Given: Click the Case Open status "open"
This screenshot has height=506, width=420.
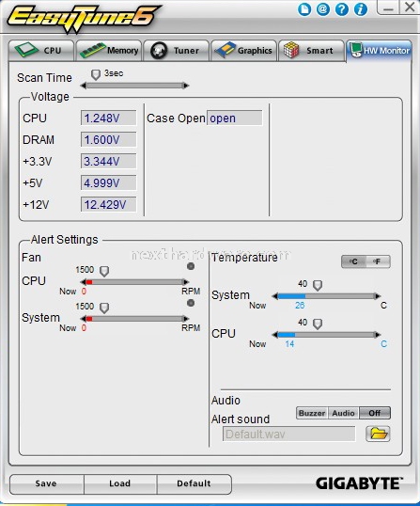Looking at the screenshot, I should pos(234,119).
